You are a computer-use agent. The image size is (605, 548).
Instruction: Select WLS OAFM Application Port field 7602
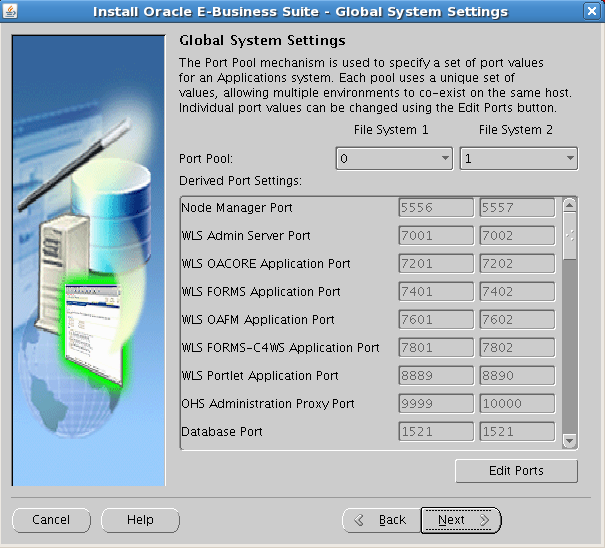517,320
